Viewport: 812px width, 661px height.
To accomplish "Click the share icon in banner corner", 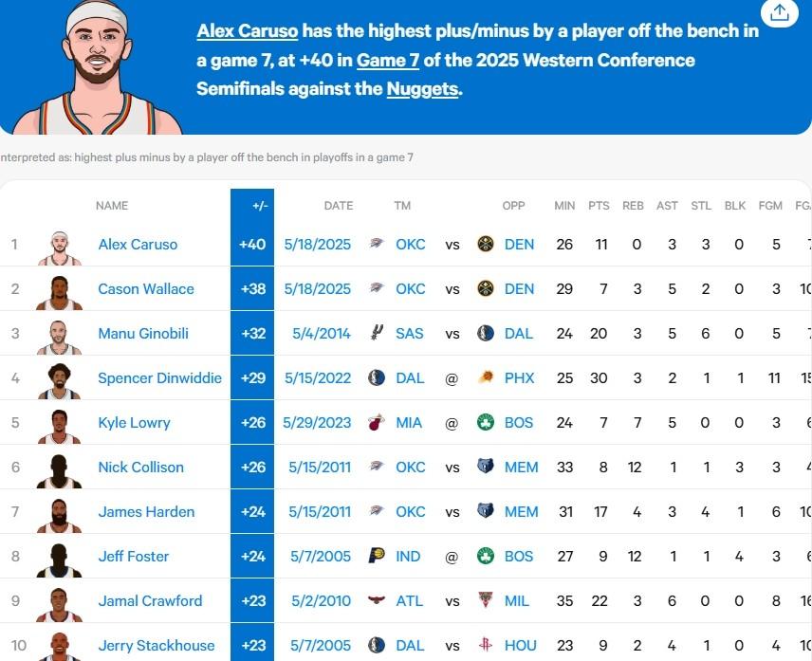I will point(780,12).
